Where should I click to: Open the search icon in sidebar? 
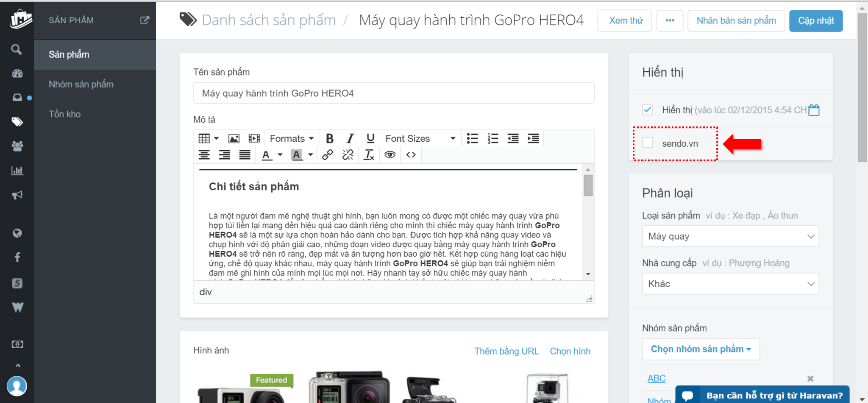pyautogui.click(x=17, y=50)
